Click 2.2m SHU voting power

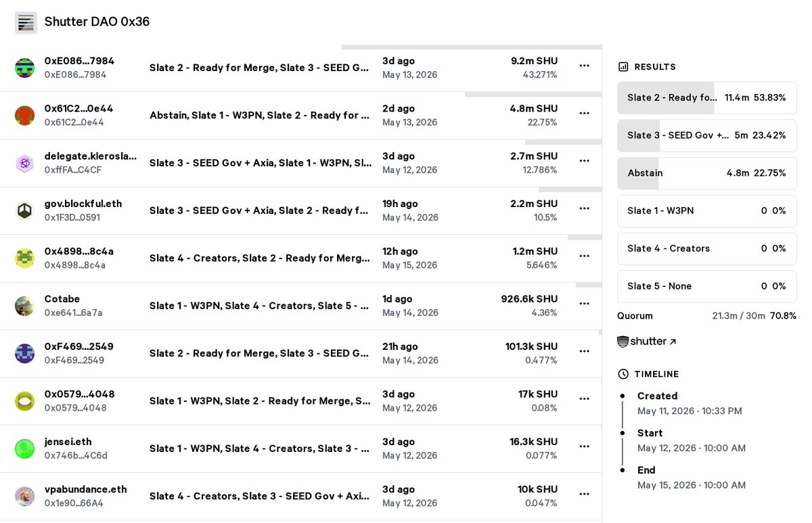(x=534, y=204)
